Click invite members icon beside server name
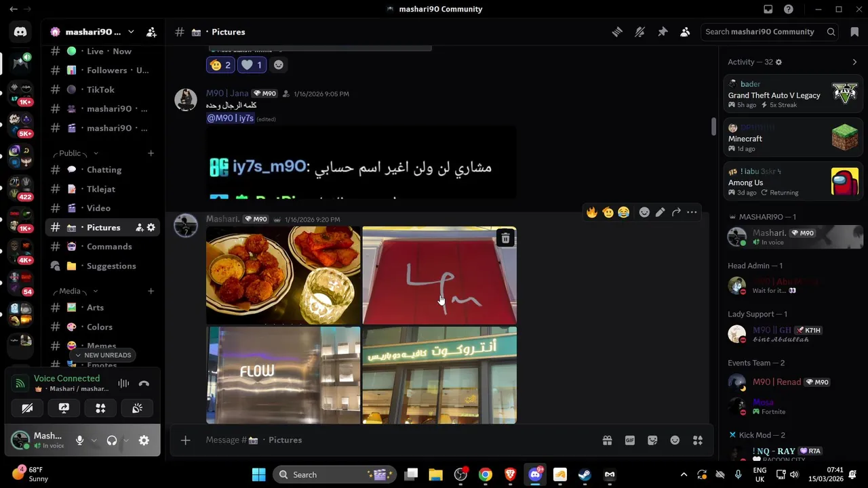The width and height of the screenshot is (868, 488). (x=151, y=32)
